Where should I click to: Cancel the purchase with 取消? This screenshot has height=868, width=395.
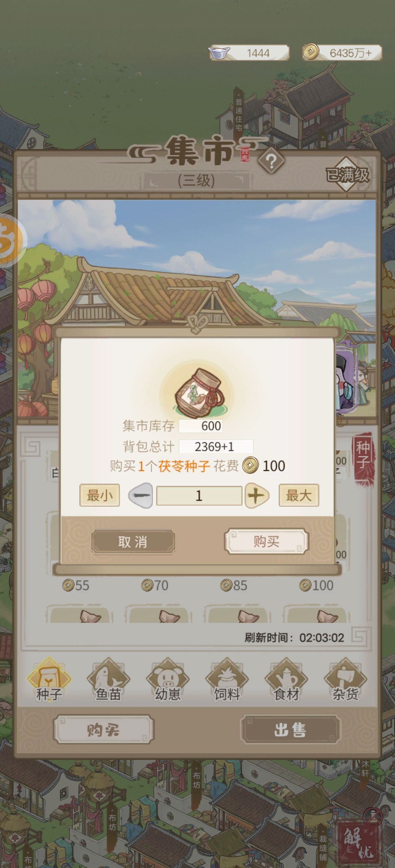133,541
